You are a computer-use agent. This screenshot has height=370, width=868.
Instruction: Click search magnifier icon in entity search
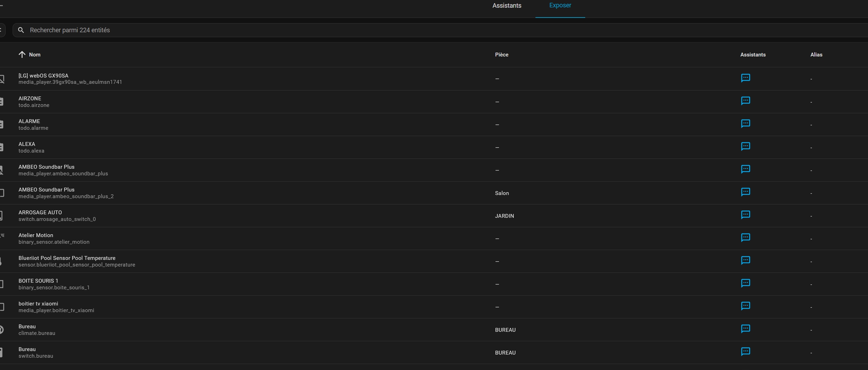[21, 30]
